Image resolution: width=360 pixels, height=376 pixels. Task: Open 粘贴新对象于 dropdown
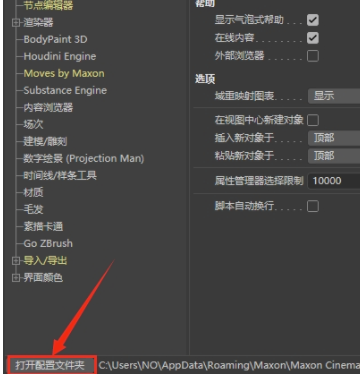point(334,156)
